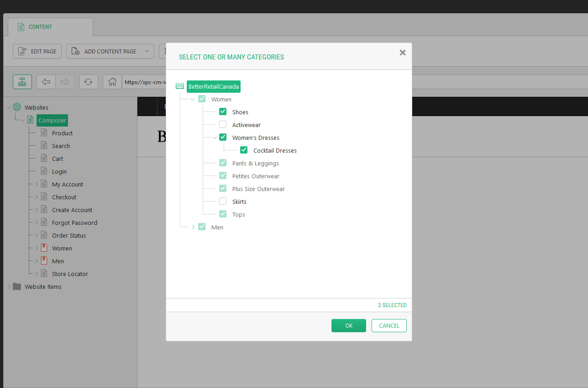Click the globe icon next to Websites

(17, 107)
